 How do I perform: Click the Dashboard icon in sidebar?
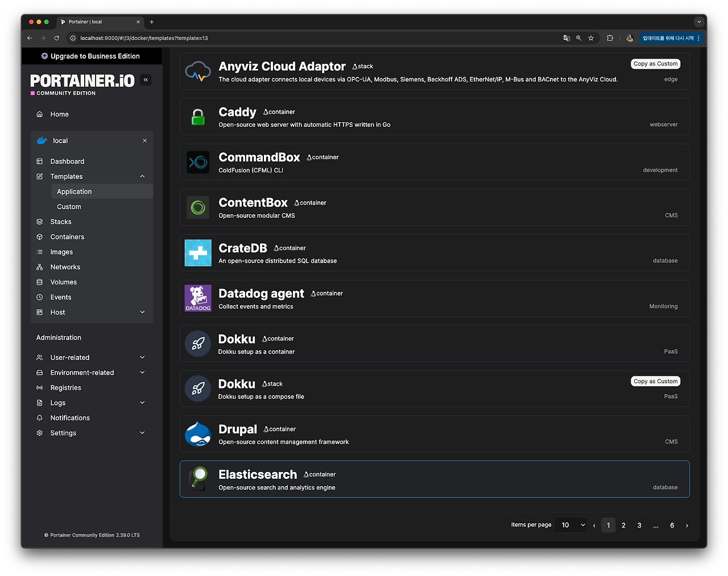tap(40, 161)
